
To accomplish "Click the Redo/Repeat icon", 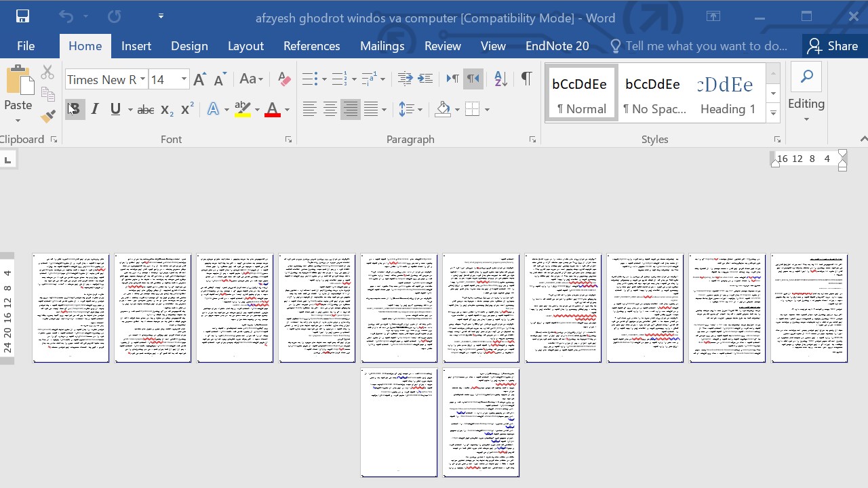I will click(x=115, y=16).
